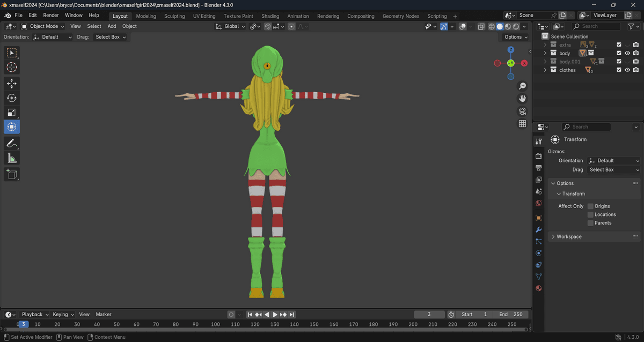This screenshot has height=342, width=644.
Task: Open the Modifiers wrench properties tab
Action: click(x=539, y=229)
